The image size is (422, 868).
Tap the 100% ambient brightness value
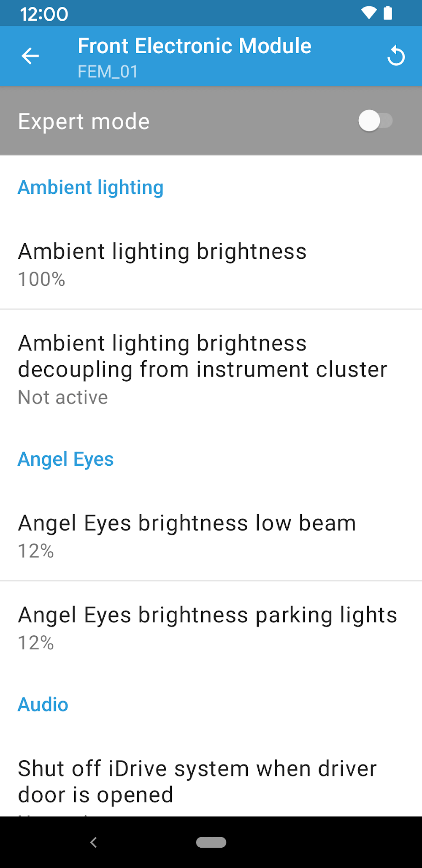41,279
